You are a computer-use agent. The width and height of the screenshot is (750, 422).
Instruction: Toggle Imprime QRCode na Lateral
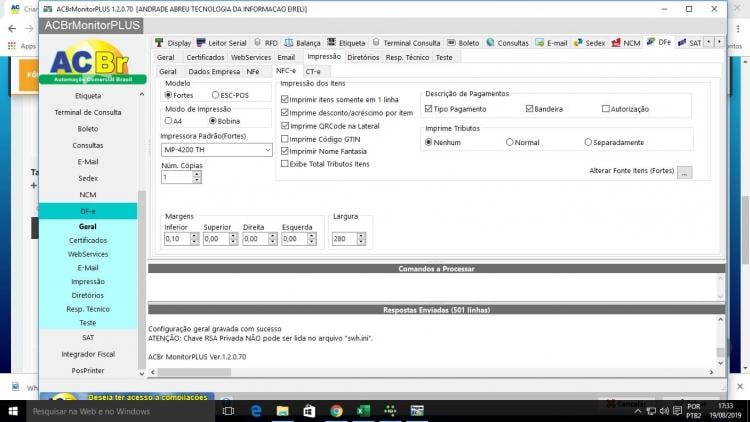coord(285,126)
